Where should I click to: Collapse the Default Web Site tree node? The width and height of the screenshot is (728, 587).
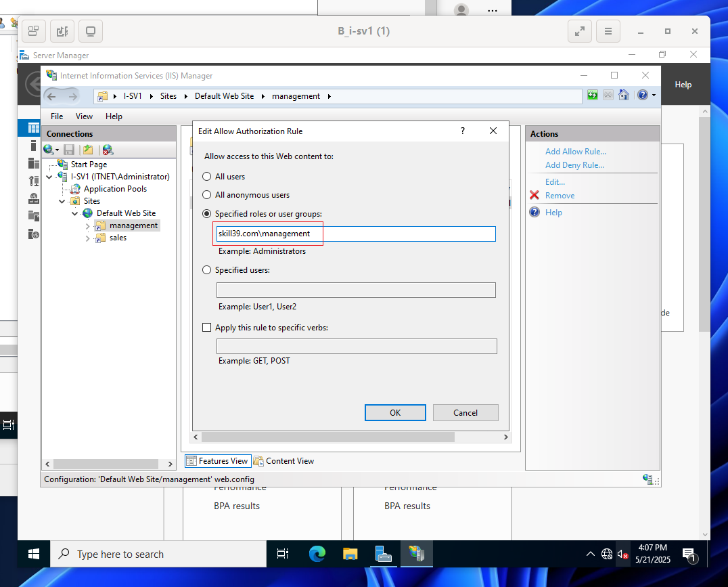click(74, 213)
